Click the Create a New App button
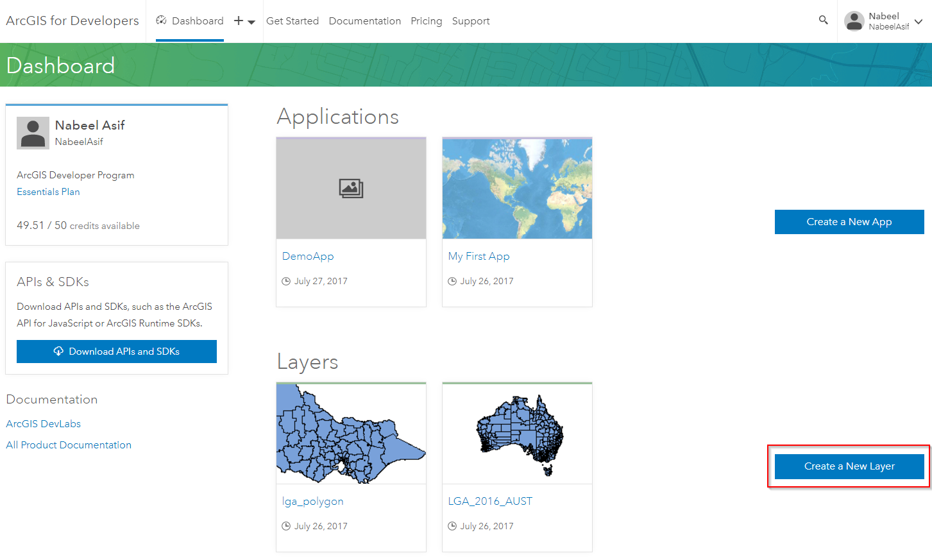This screenshot has height=560, width=932. 849,222
